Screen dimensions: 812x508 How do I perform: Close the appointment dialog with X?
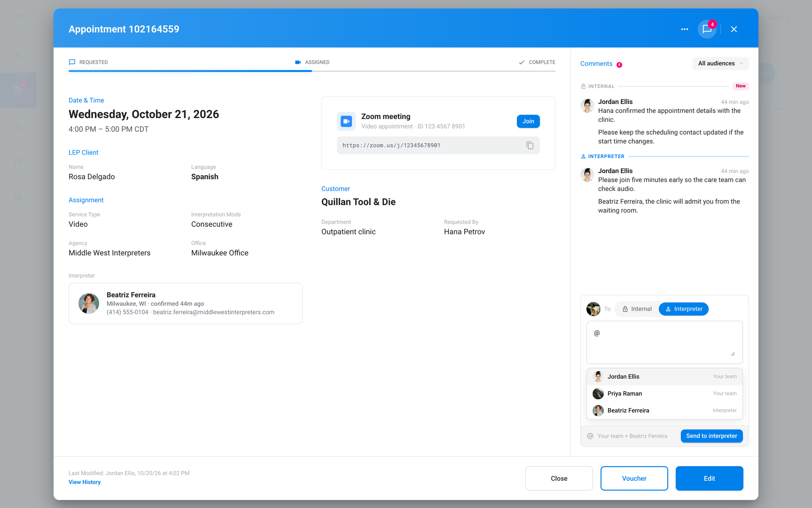pyautogui.click(x=734, y=29)
